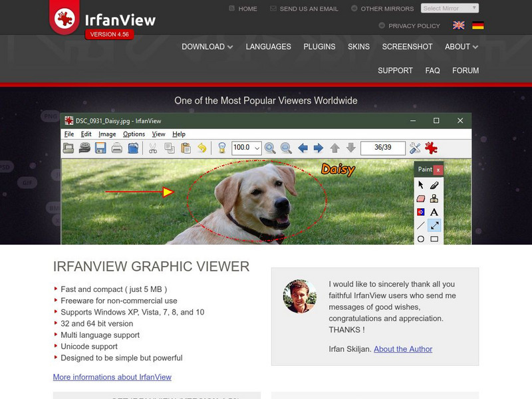Select the rectangle tool in Paint panel
This screenshot has width=532, height=399.
click(434, 239)
